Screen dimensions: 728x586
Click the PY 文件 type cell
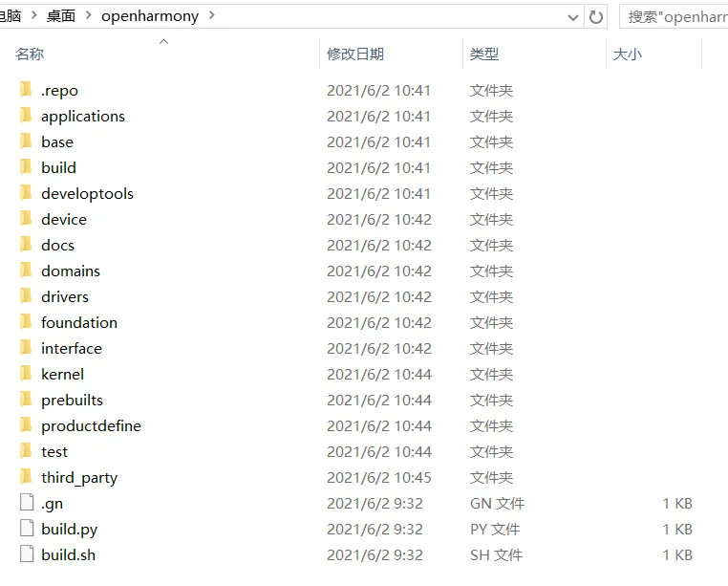495,529
